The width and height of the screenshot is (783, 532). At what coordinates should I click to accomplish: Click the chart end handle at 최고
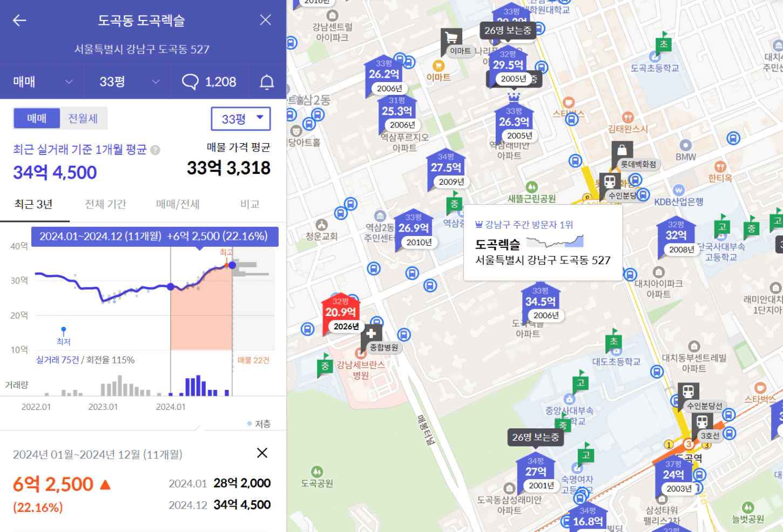point(232,265)
